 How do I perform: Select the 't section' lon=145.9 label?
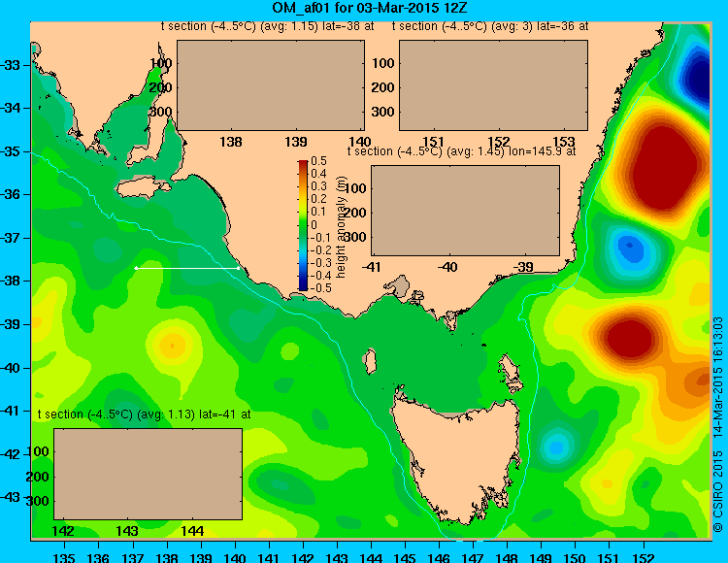[x=461, y=151]
